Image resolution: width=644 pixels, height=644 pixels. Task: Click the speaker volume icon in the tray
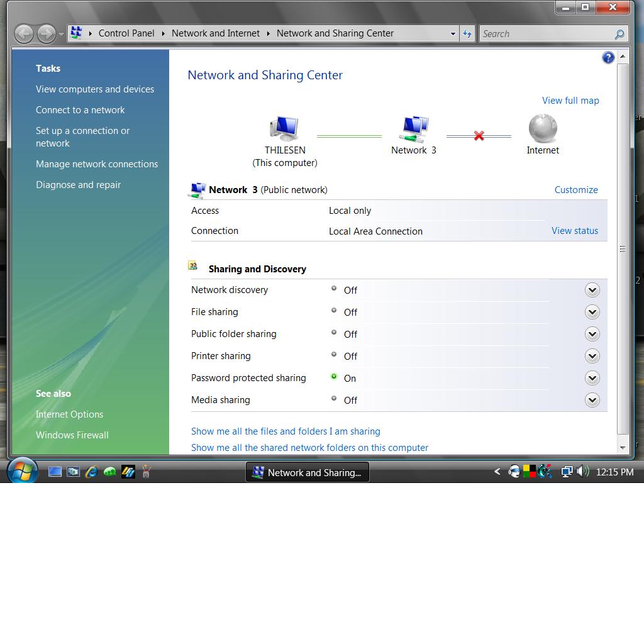click(x=582, y=471)
